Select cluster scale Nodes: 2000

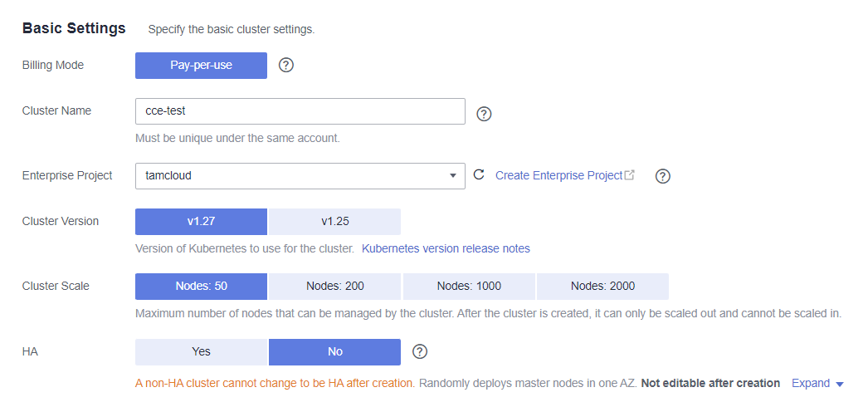[x=602, y=286]
